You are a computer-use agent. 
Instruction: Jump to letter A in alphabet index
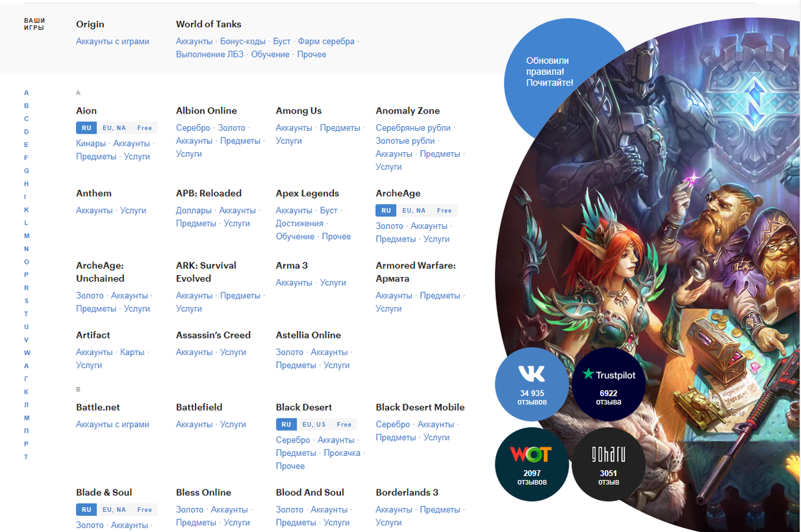point(27,93)
